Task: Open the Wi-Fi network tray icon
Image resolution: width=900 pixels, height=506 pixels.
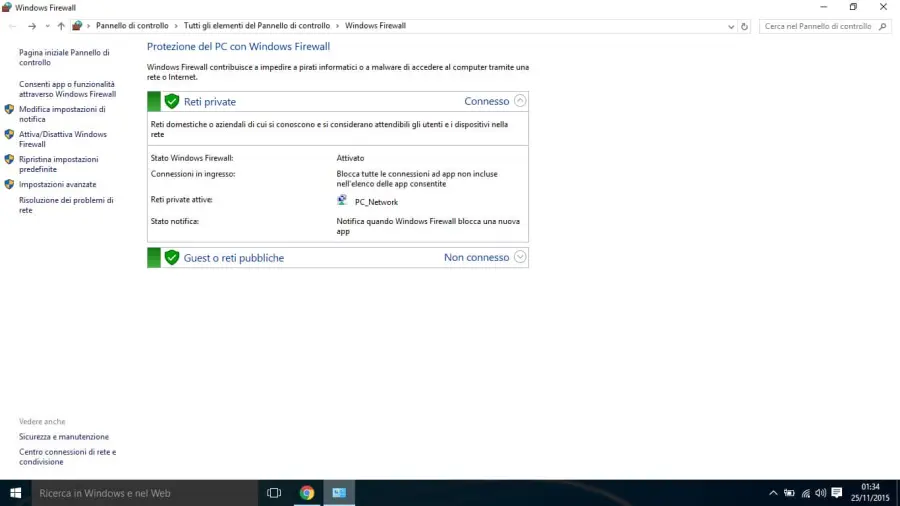Action: tap(806, 493)
